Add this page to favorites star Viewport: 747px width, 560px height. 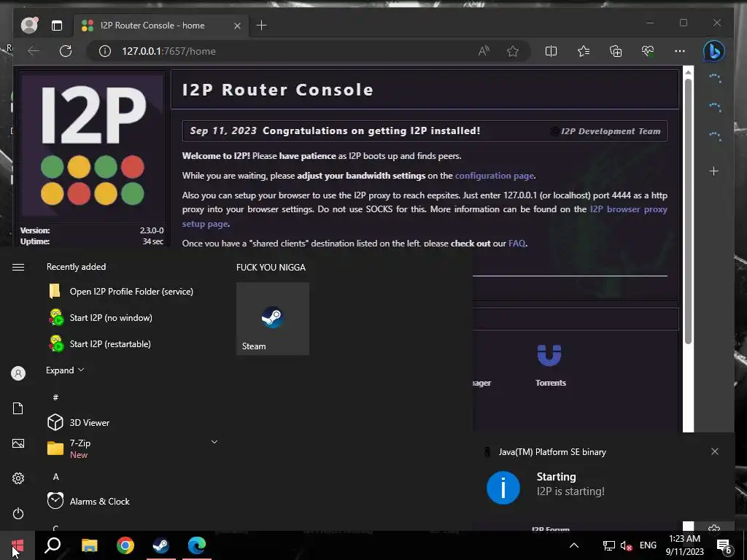pos(513,51)
